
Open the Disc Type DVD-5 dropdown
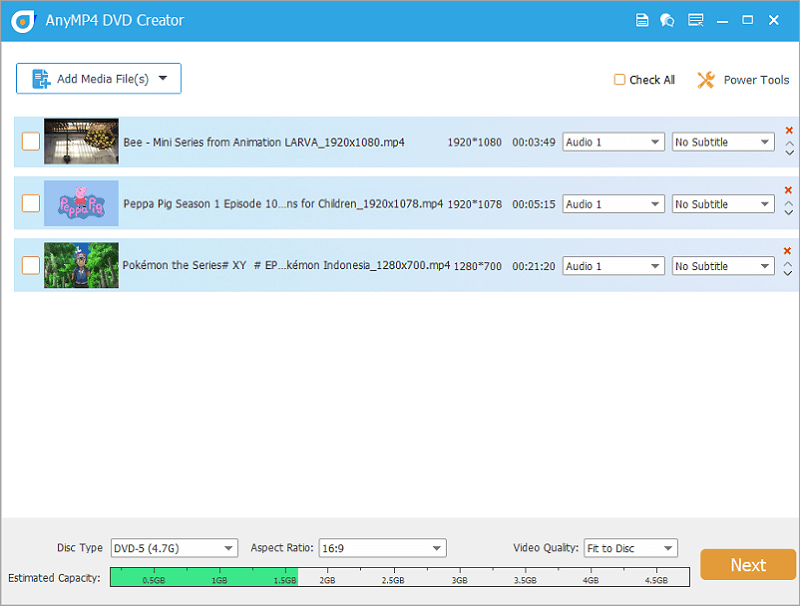[174, 548]
